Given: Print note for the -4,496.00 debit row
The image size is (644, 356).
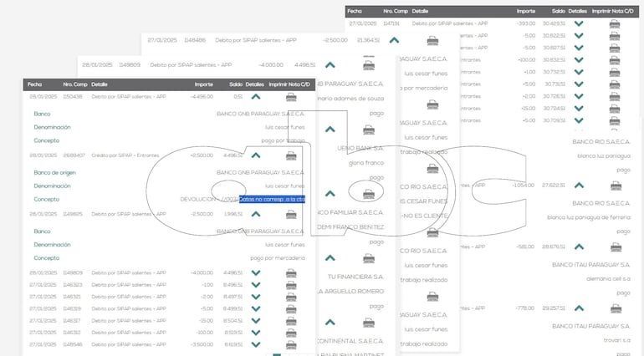Looking at the screenshot, I should 291,97.
